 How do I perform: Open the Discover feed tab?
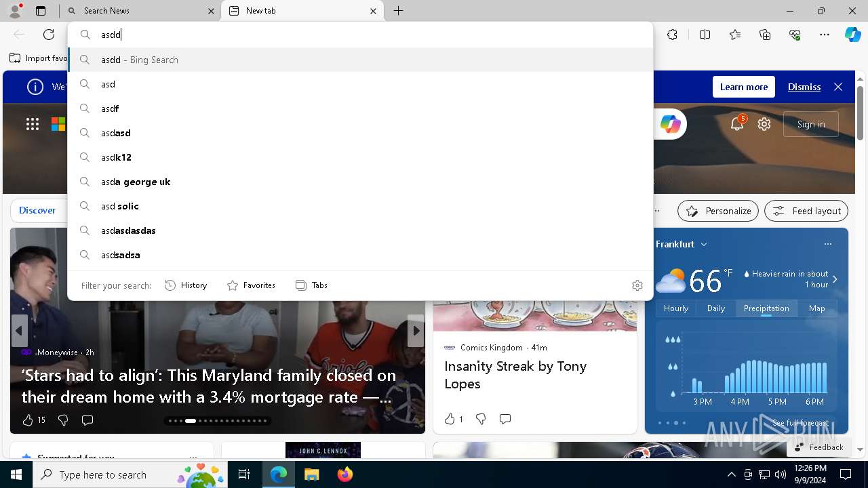pyautogui.click(x=37, y=211)
